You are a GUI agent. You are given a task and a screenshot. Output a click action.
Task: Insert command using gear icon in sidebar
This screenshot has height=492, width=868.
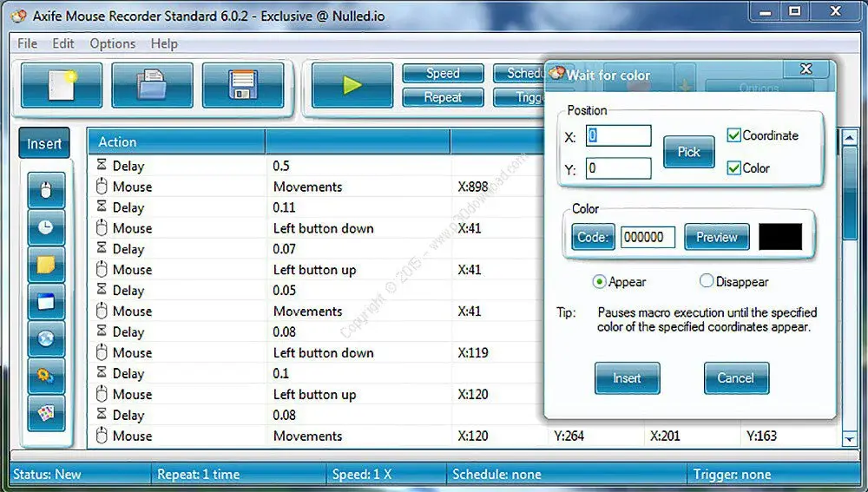46,376
